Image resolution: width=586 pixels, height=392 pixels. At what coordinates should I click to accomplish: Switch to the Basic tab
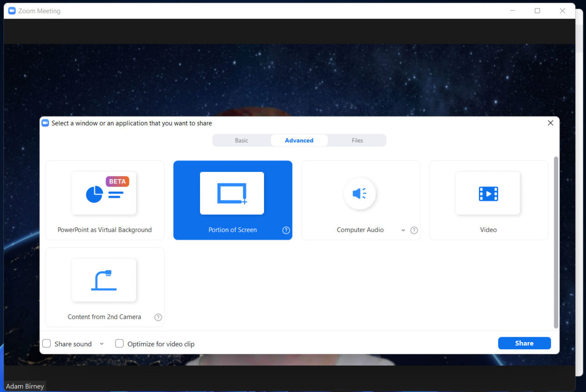[241, 140]
